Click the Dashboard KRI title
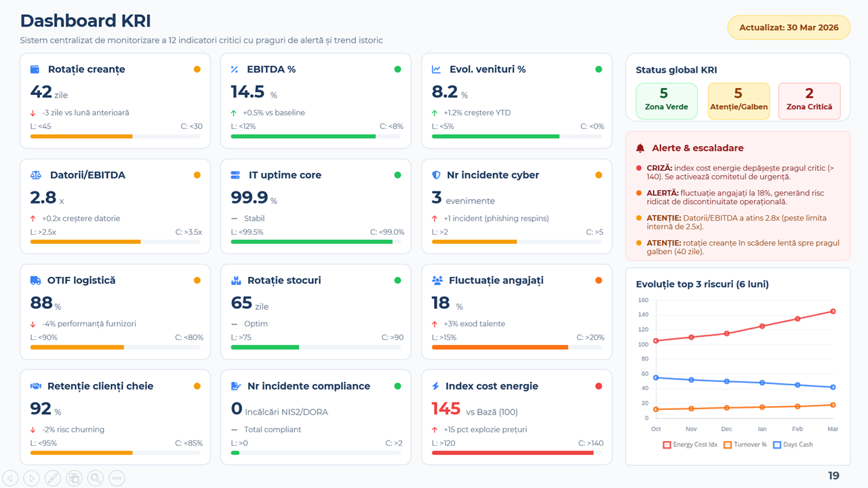 click(x=85, y=21)
